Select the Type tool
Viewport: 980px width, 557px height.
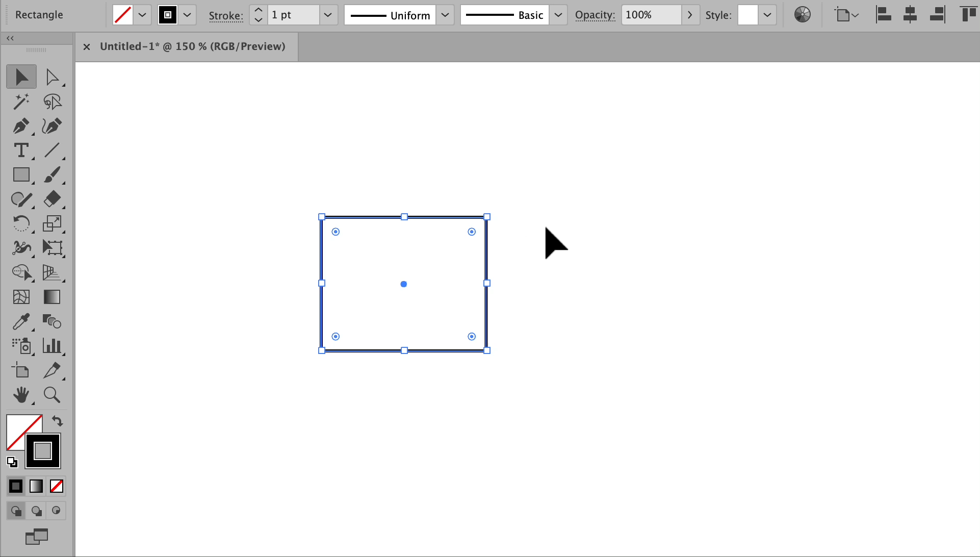21,150
